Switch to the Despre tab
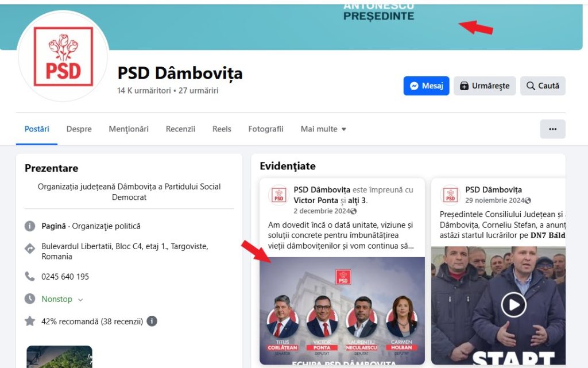Image resolution: width=588 pixels, height=368 pixels. coord(79,129)
